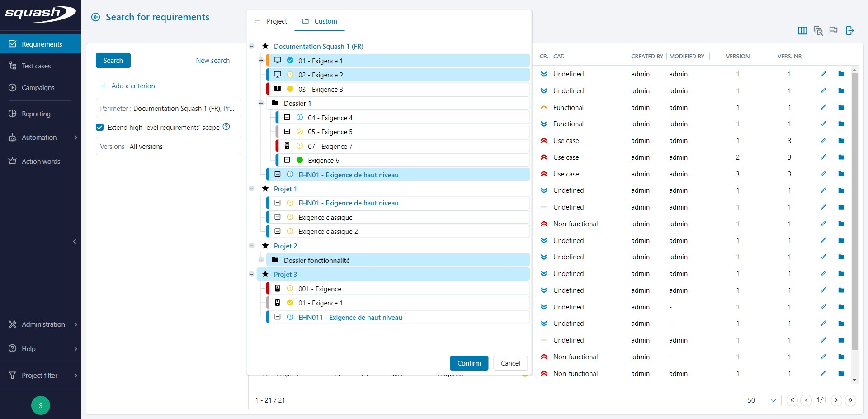The width and height of the screenshot is (868, 419).
Task: Click the export icon in top-right toolbar
Action: click(x=849, y=31)
